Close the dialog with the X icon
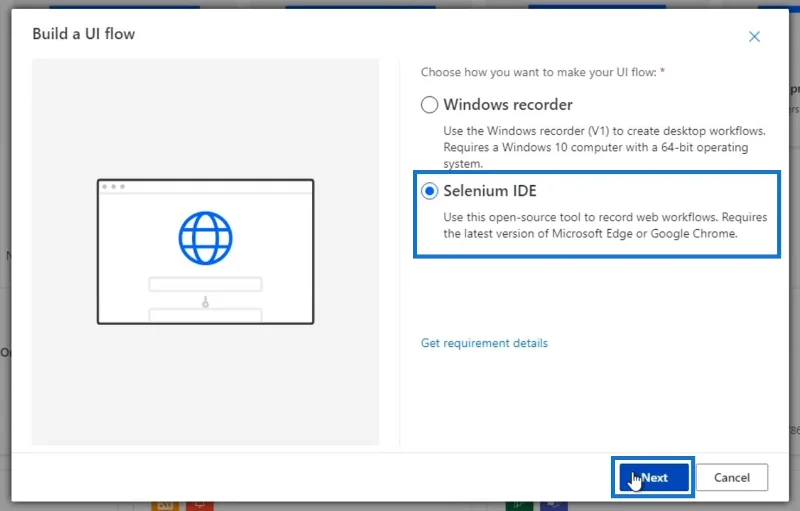800x511 pixels. [x=754, y=37]
